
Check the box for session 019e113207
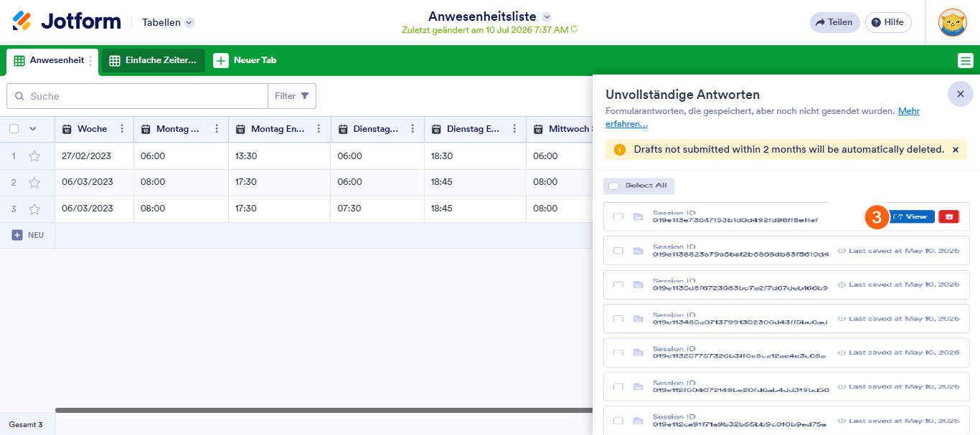(x=618, y=353)
